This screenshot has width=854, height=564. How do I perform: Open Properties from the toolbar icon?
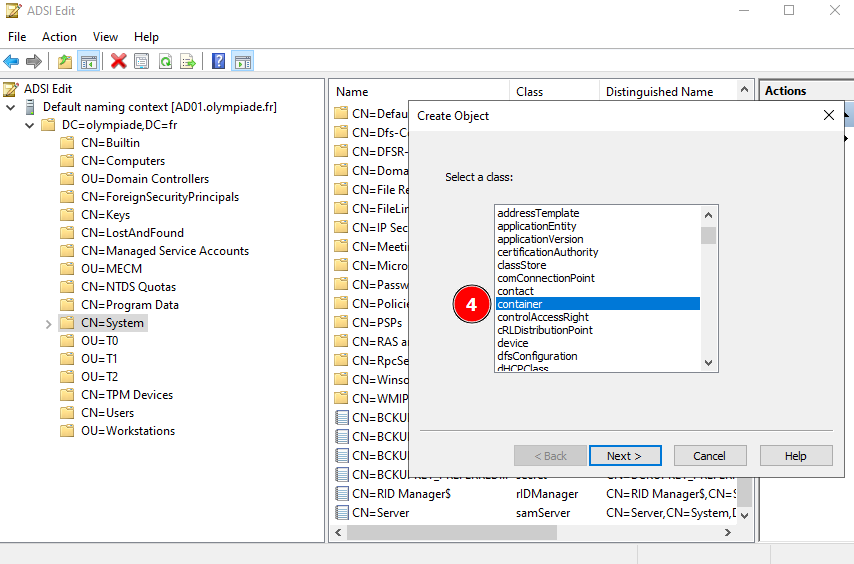click(142, 62)
